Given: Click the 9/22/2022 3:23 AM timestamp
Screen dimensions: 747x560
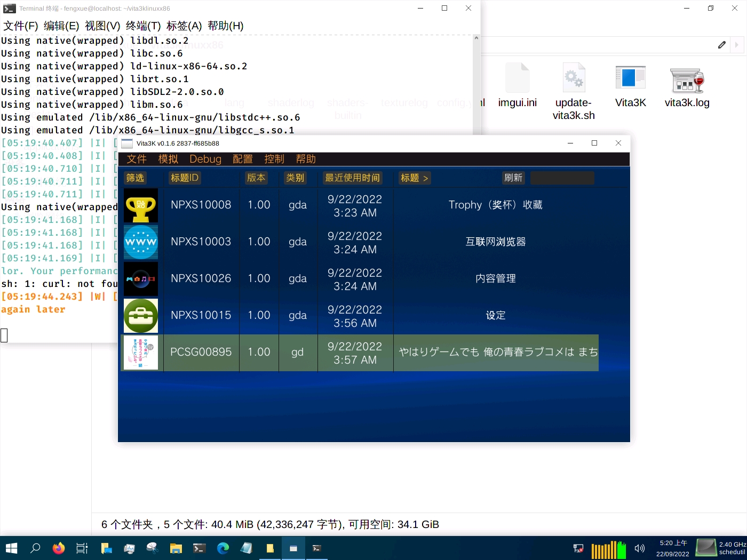Looking at the screenshot, I should pyautogui.click(x=355, y=206).
